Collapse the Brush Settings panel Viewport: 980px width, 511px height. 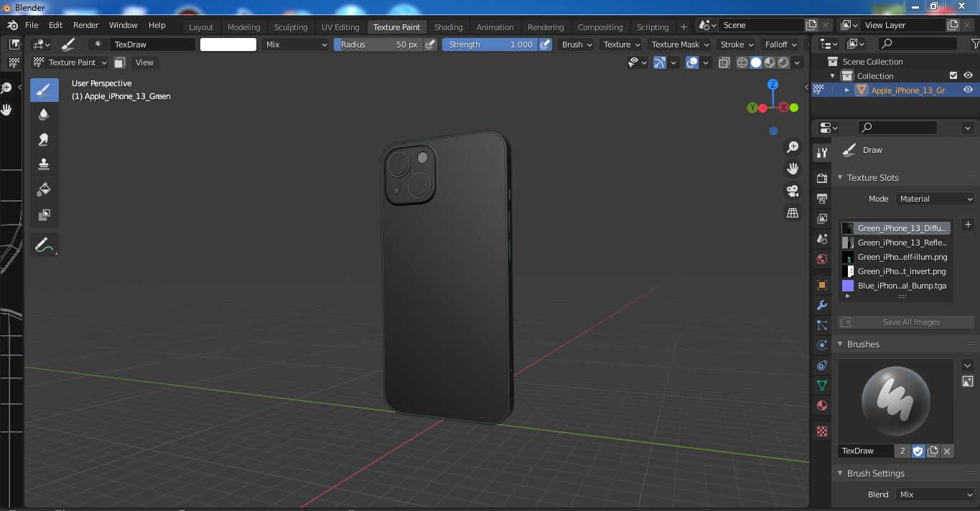841,474
